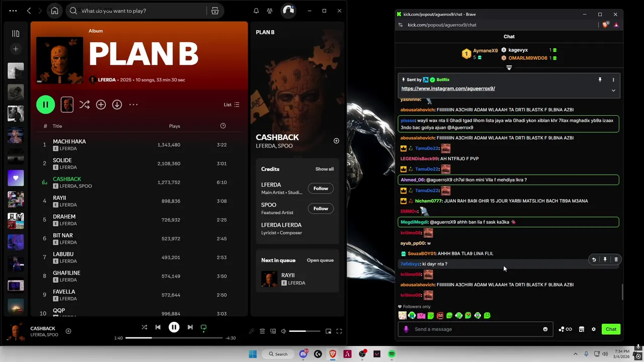Download the PLAN B album

pyautogui.click(x=117, y=105)
